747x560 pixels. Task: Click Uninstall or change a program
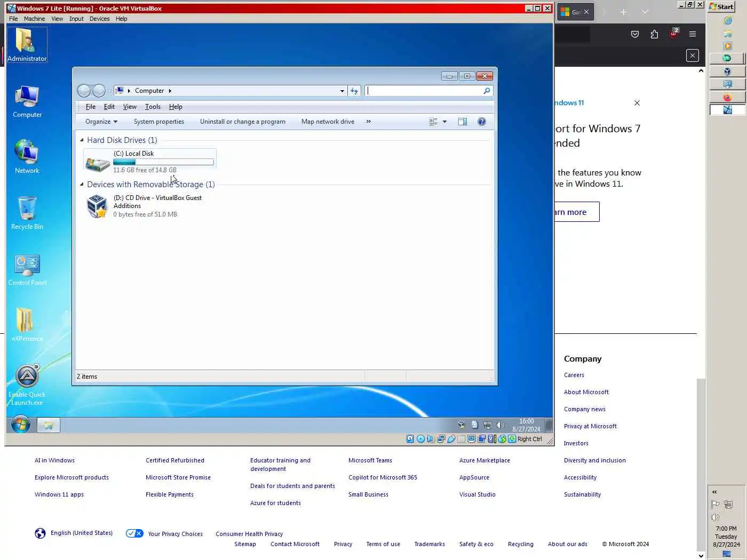(x=243, y=122)
